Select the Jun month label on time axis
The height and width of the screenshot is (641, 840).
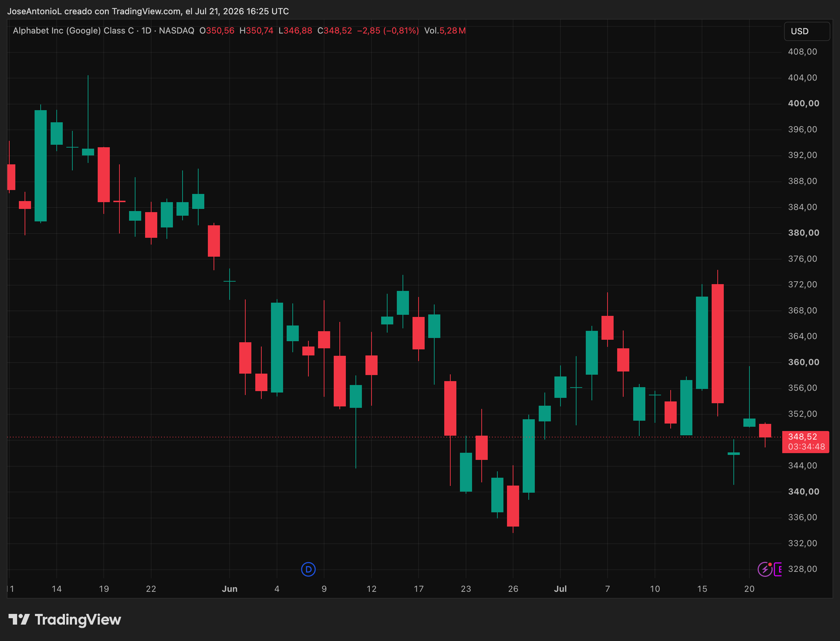[x=230, y=589]
